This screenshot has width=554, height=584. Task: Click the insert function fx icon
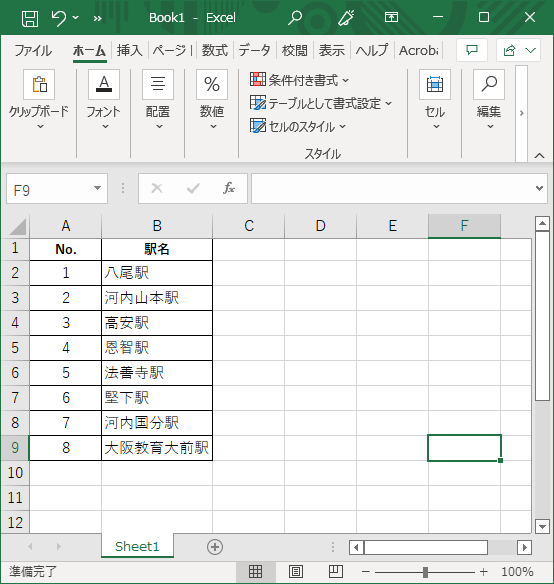[229, 188]
